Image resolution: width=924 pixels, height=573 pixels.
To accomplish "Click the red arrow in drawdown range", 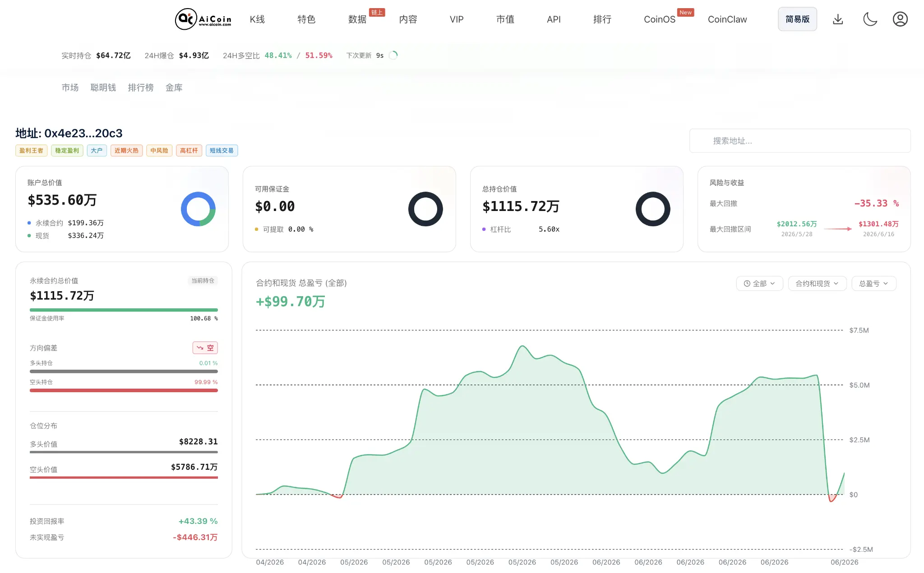I will (838, 229).
